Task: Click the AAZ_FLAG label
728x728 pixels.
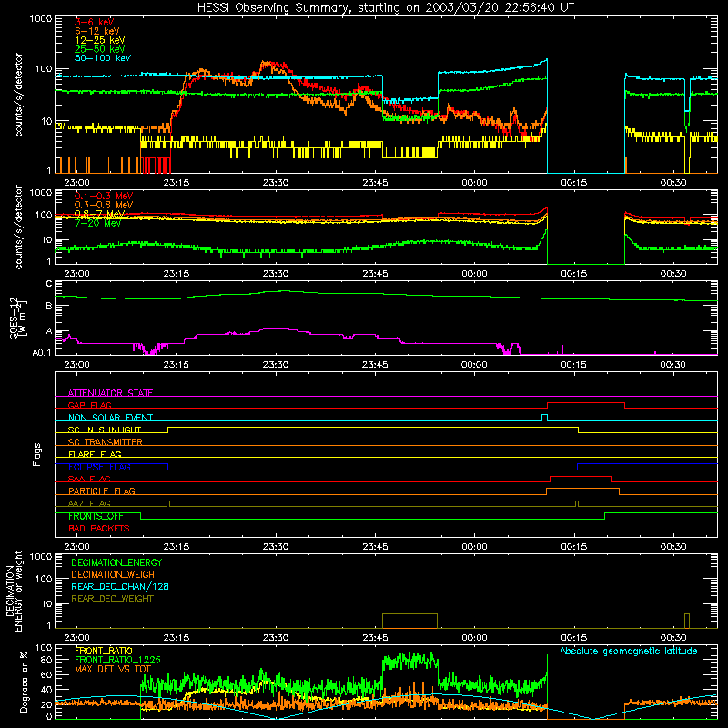Action: tap(89, 503)
